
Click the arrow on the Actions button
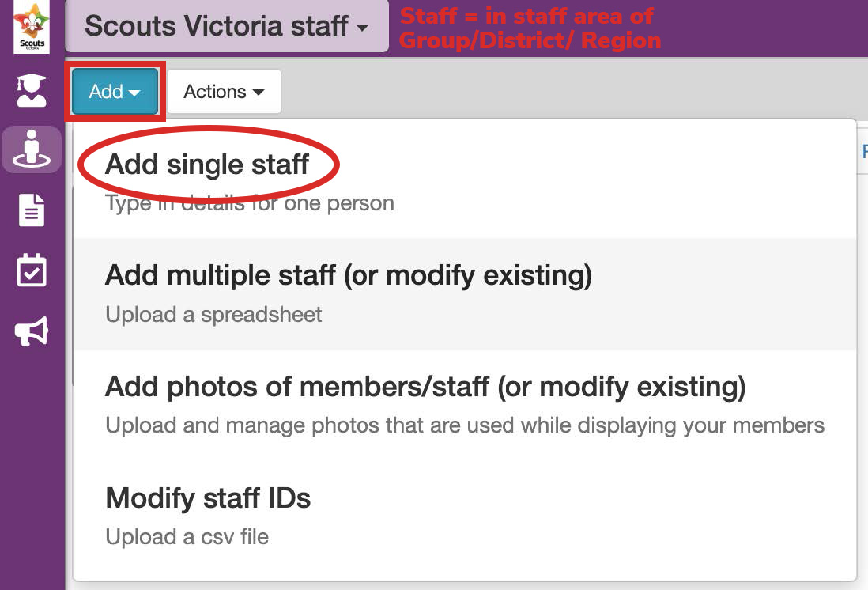point(259,92)
